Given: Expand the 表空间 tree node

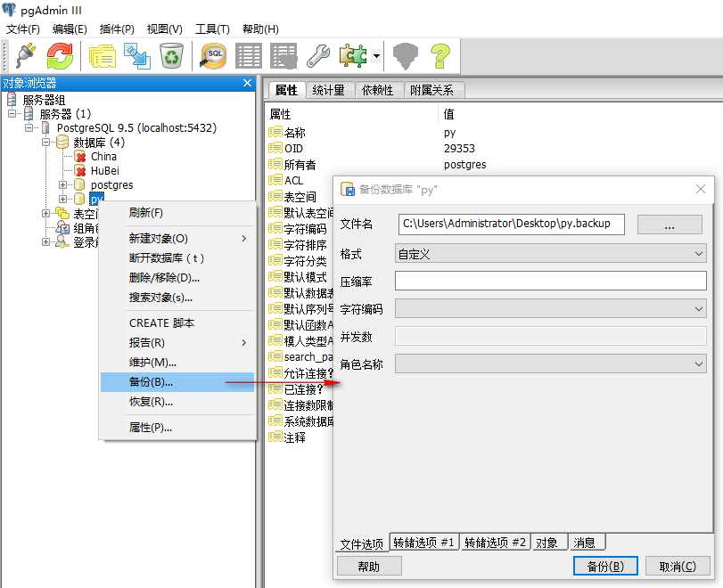Looking at the screenshot, I should (x=45, y=213).
